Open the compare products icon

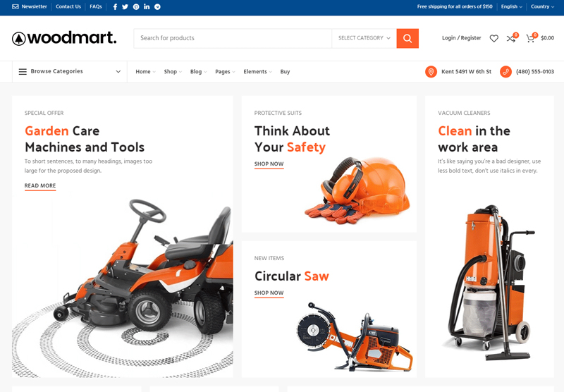pyautogui.click(x=511, y=38)
